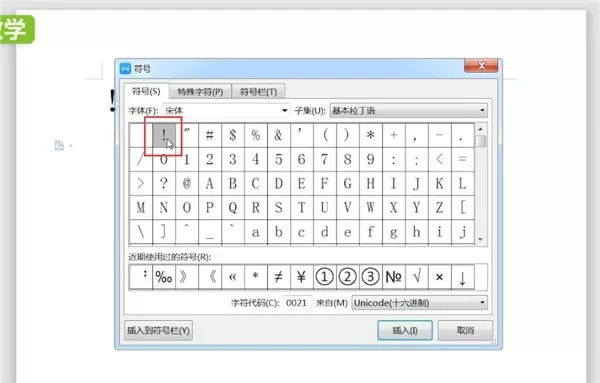Switch to the 符号(S) tab
The height and width of the screenshot is (383, 600).
click(x=146, y=91)
